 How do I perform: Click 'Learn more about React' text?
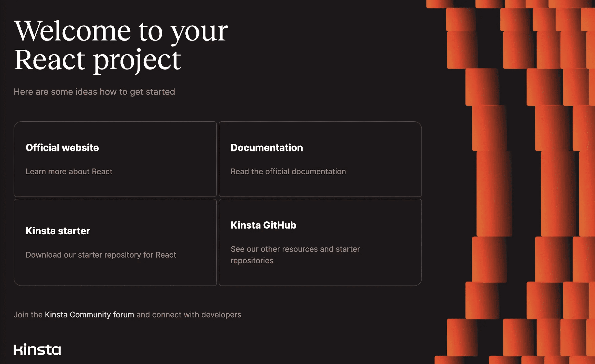pyautogui.click(x=69, y=171)
